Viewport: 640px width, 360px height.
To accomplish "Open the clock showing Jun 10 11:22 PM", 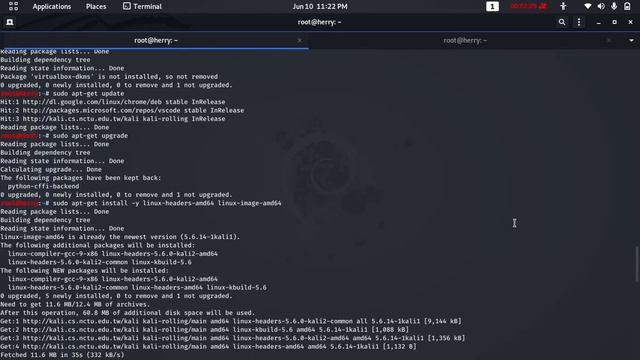I will (x=320, y=7).
